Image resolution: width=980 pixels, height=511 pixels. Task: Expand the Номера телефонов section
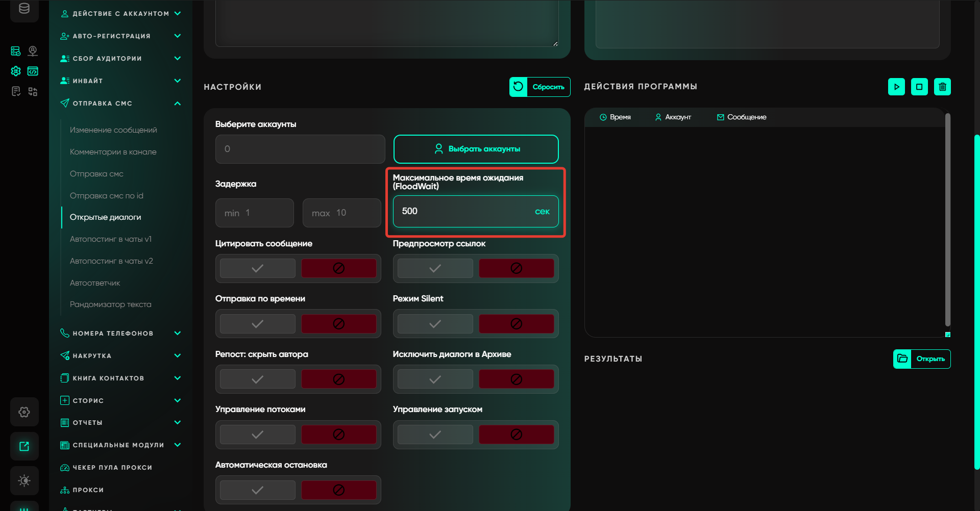pos(177,334)
